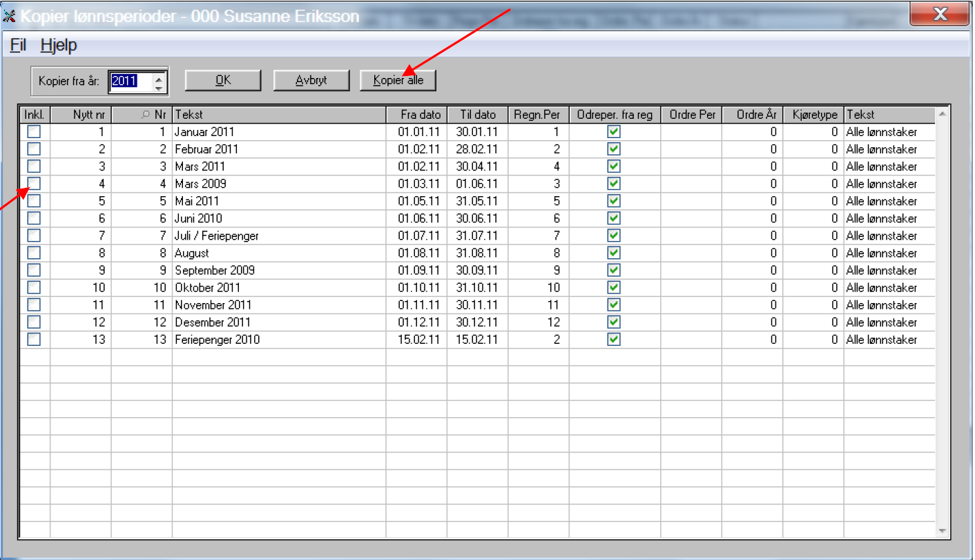This screenshot has width=975, height=560.
Task: Cancel with the Avbryt button
Action: 311,80
